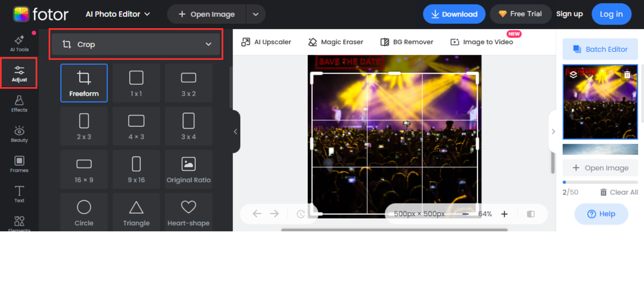
Task: Click Open Image in right panel
Action: coord(600,168)
